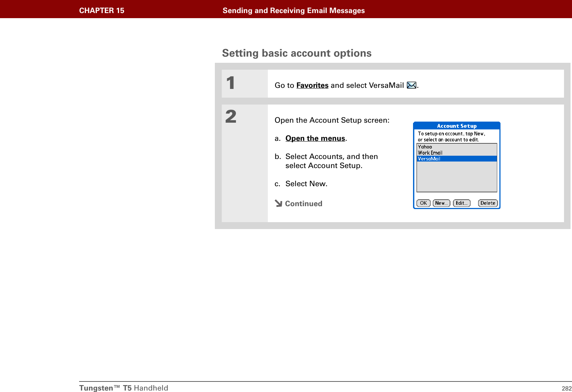Click 'Select New.' instruction text

pyautogui.click(x=306, y=184)
